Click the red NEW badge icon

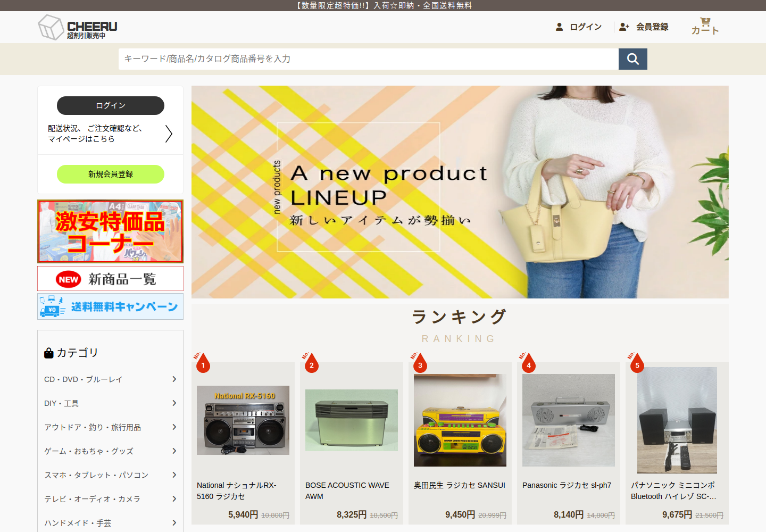tap(69, 279)
